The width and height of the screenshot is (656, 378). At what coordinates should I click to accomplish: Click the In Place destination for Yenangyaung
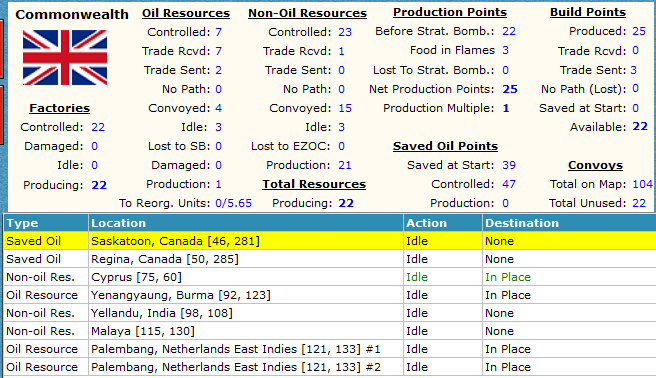point(508,295)
